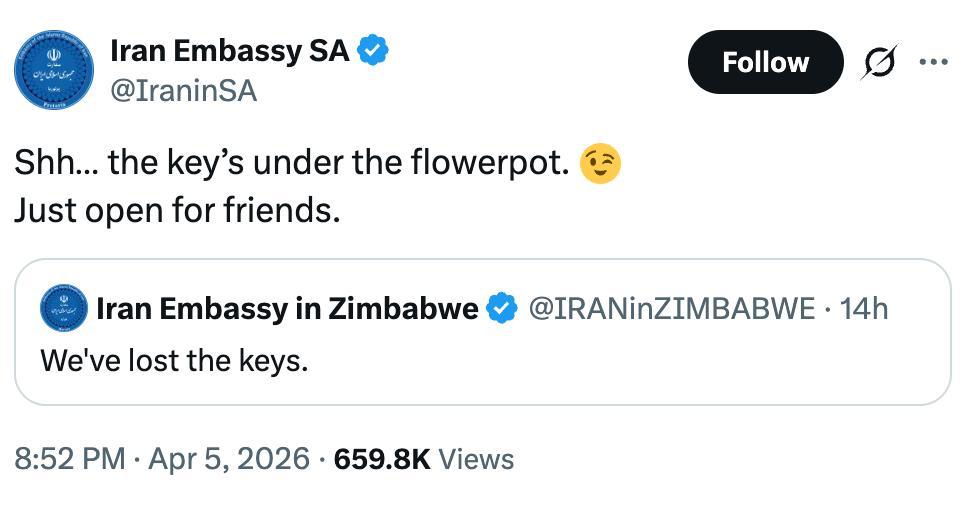This screenshot has height=510, width=964.
Task: View the 659.8K Views count
Action: 424,459
